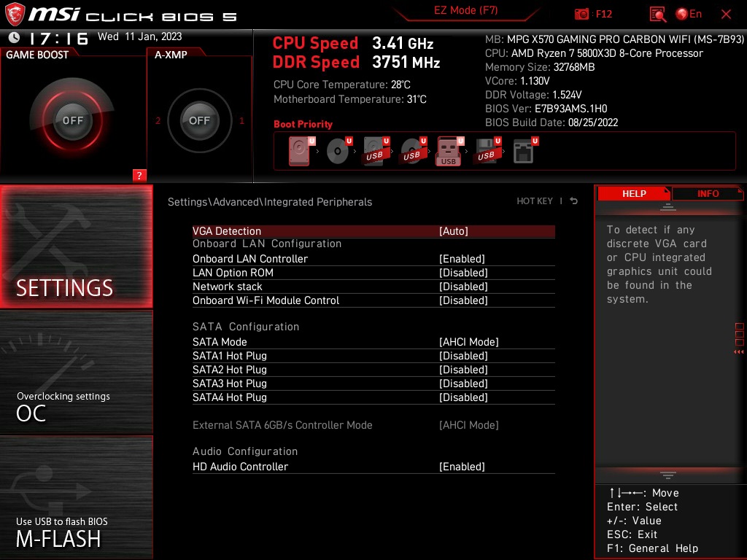Open the OC overclocking settings section
747x560 pixels.
click(76, 373)
